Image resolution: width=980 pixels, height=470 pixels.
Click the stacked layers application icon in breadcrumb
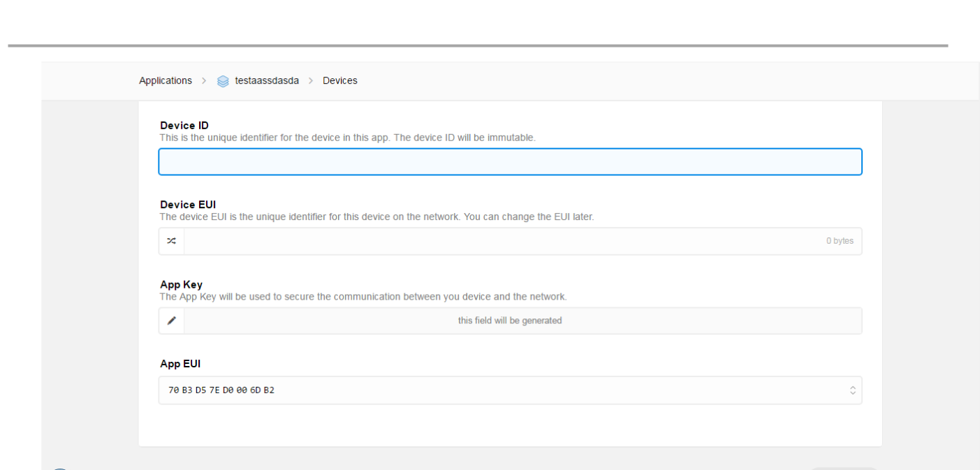coord(222,81)
